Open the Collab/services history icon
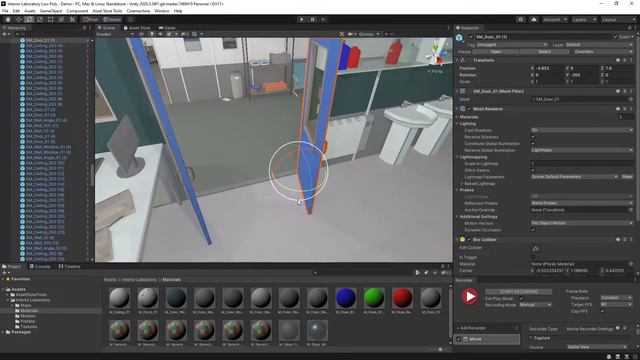The width and height of the screenshot is (640, 360). pyautogui.click(x=520, y=19)
